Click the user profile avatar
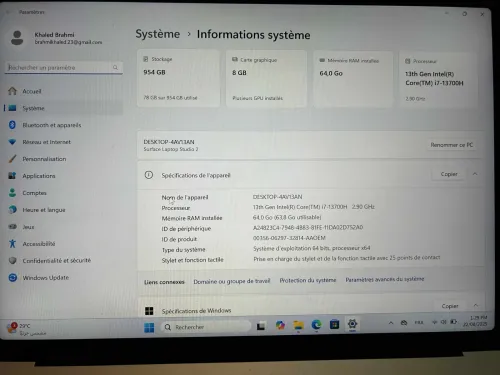The width and height of the screenshot is (500, 375). [17, 38]
